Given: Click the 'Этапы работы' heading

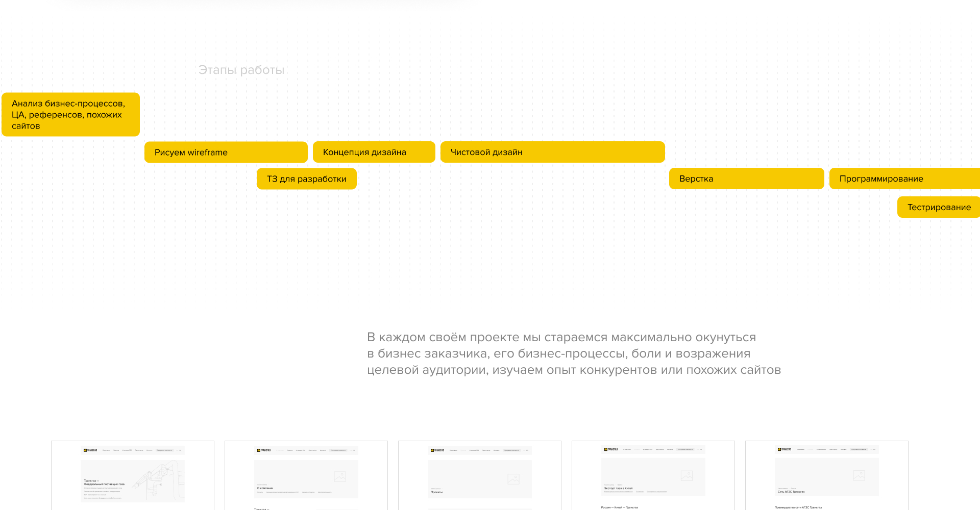Looking at the screenshot, I should 241,70.
